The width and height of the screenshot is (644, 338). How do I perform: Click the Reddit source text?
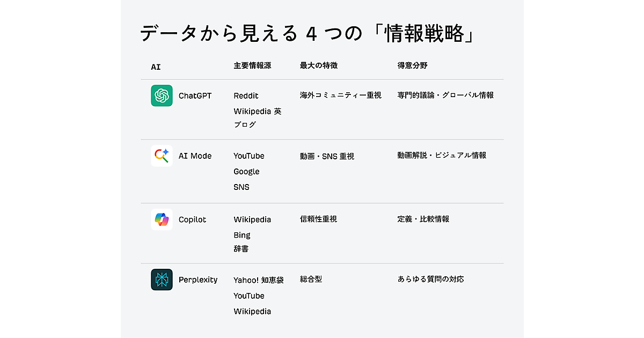[x=246, y=95]
